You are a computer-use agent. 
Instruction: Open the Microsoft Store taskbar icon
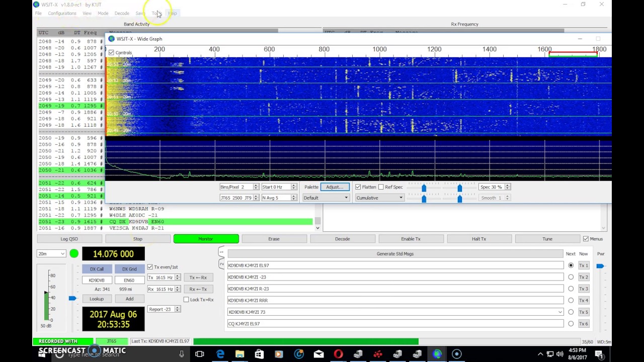click(x=259, y=354)
